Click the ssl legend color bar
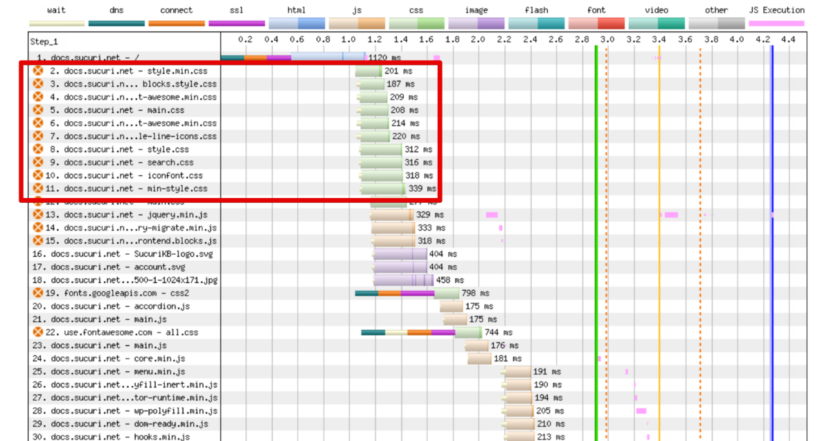This screenshot has height=441, width=820. (236, 22)
